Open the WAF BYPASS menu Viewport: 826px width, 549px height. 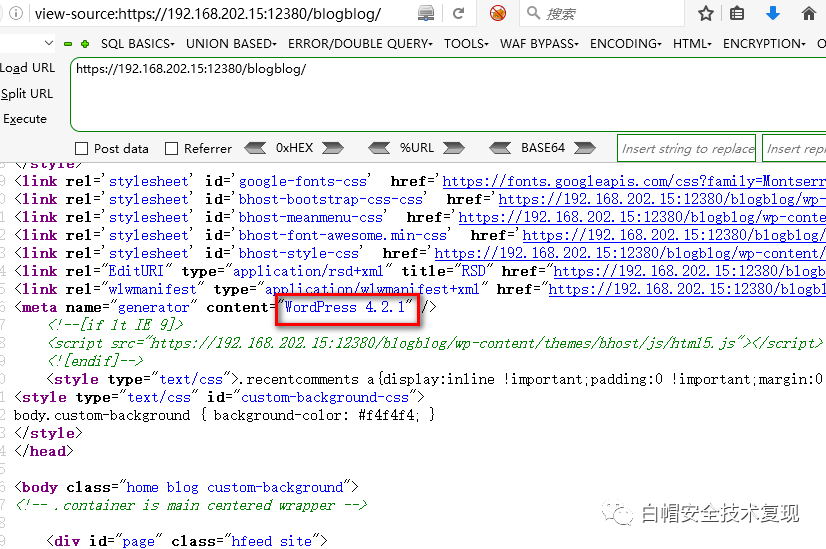(539, 44)
